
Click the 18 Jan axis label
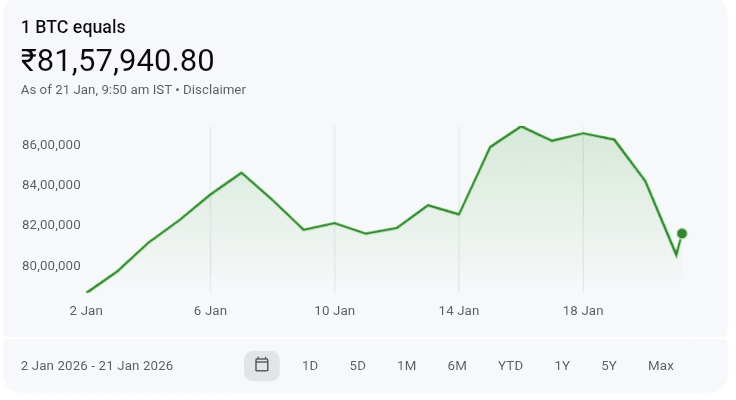pyautogui.click(x=583, y=310)
